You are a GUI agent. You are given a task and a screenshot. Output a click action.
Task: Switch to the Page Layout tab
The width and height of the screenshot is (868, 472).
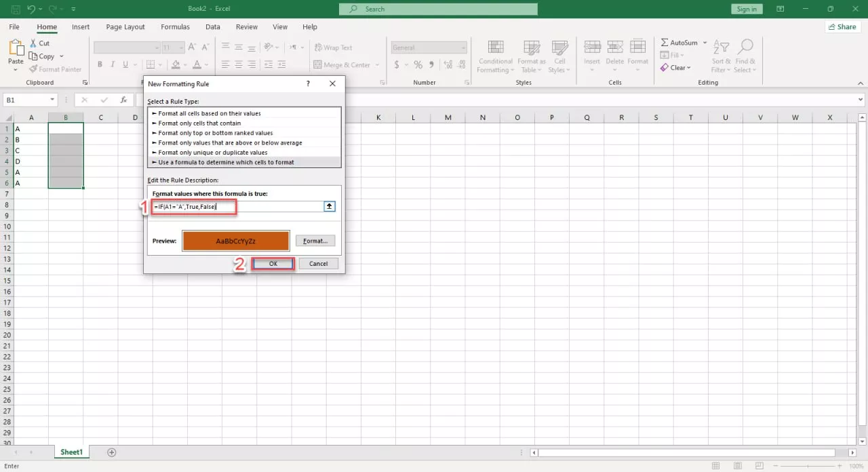point(125,27)
